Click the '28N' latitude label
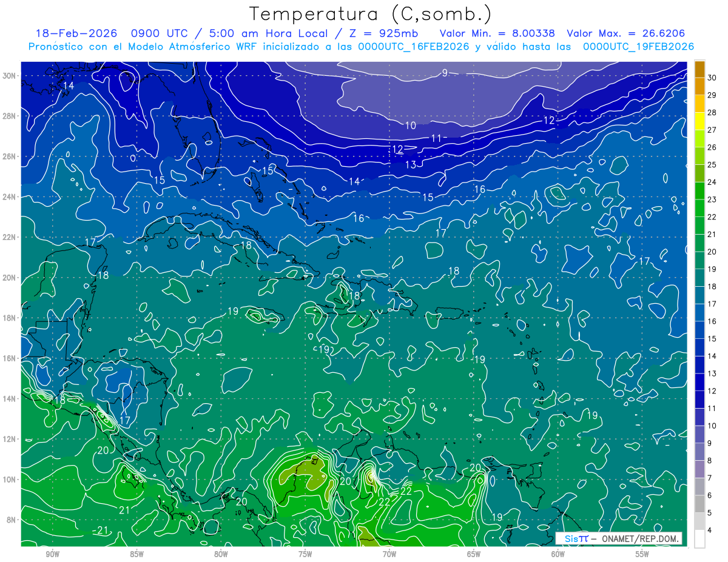Viewport: 728px width, 562px height. [x=10, y=116]
